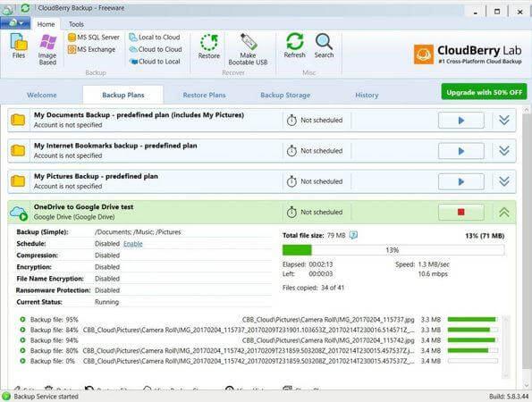Expand My Pictures Backup plan details
The width and height of the screenshot is (532, 402).
click(x=504, y=181)
